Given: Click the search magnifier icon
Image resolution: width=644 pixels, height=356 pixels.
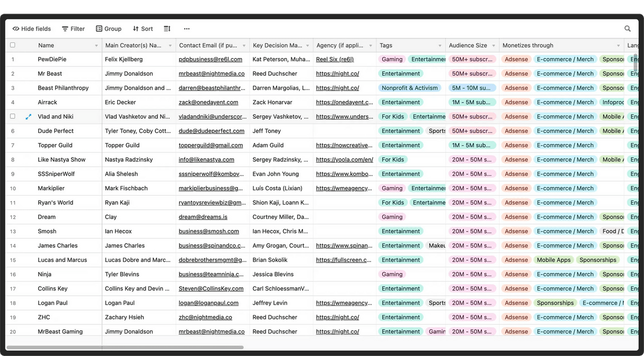Looking at the screenshot, I should [x=627, y=29].
